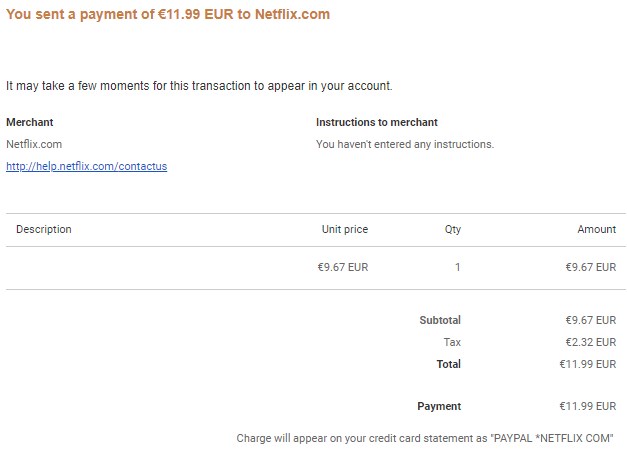
Task: Click the Amount column header
Action: [x=597, y=229]
